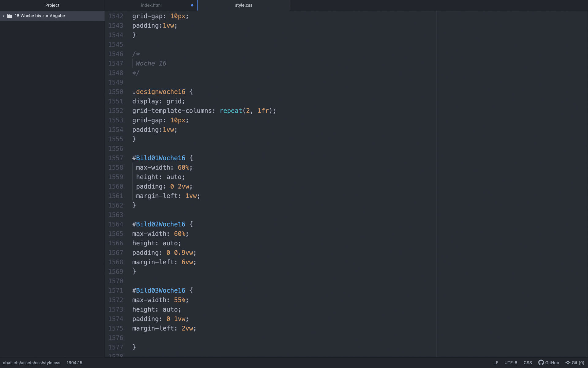588x368 pixels.
Task: Place cursor on the '#Bild01Woche16' selector
Action: [x=159, y=158]
